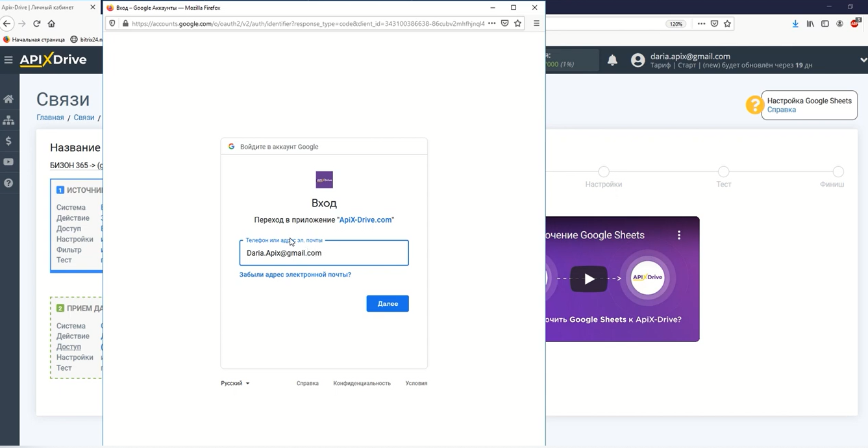868x448 pixels.
Task: Open the home icon in ApiX-Drive sidebar
Action: click(x=8, y=99)
